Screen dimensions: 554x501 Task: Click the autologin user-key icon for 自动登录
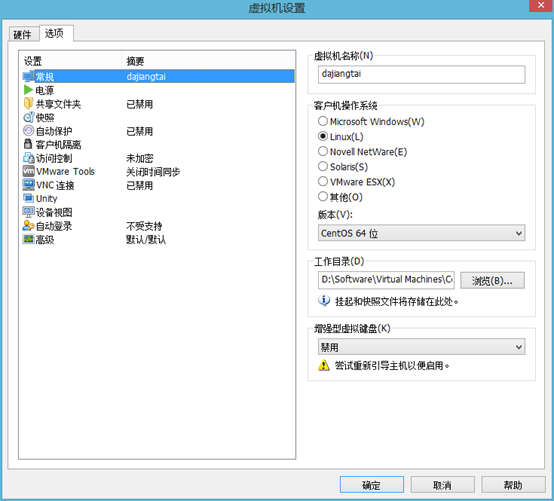click(x=28, y=226)
